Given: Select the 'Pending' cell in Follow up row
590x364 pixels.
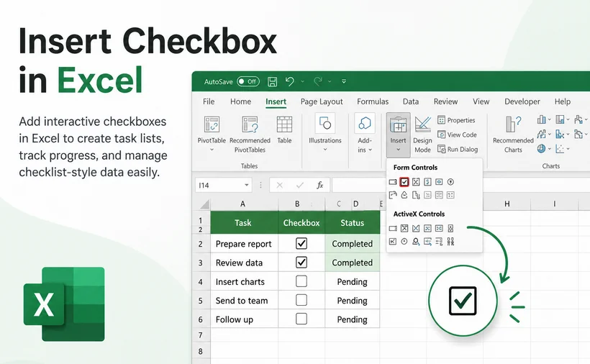Looking at the screenshot, I should pyautogui.click(x=352, y=319).
